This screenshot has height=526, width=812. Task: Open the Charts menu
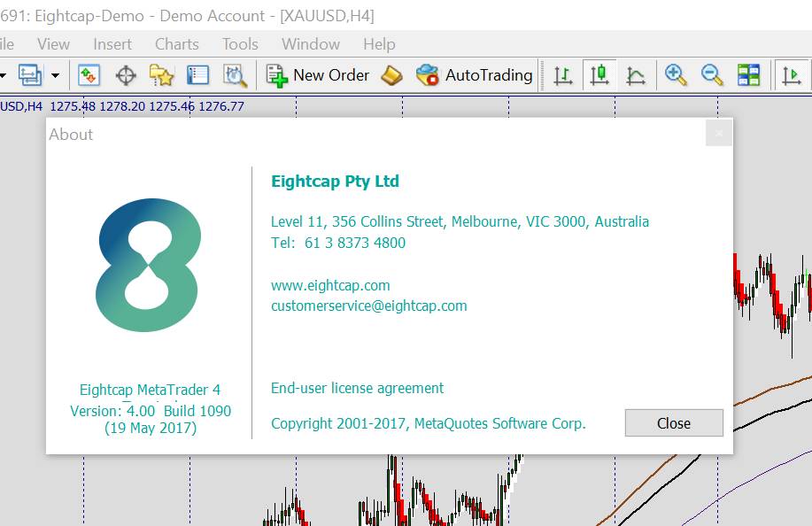(x=176, y=44)
